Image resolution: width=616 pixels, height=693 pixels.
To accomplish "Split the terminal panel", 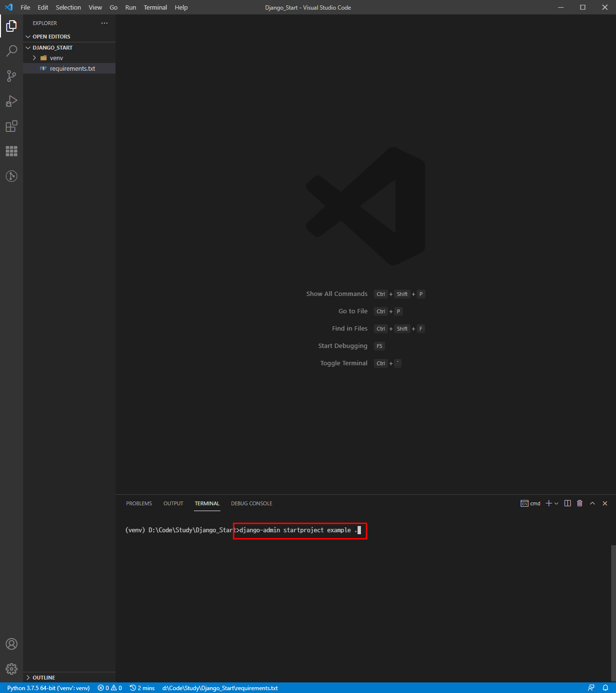I will click(568, 503).
